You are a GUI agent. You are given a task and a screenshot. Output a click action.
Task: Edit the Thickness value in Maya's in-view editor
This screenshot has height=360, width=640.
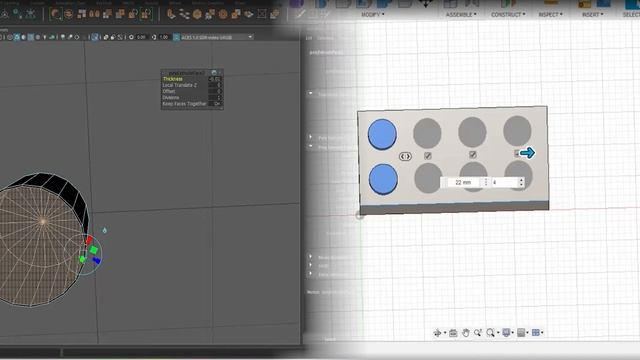(215, 79)
